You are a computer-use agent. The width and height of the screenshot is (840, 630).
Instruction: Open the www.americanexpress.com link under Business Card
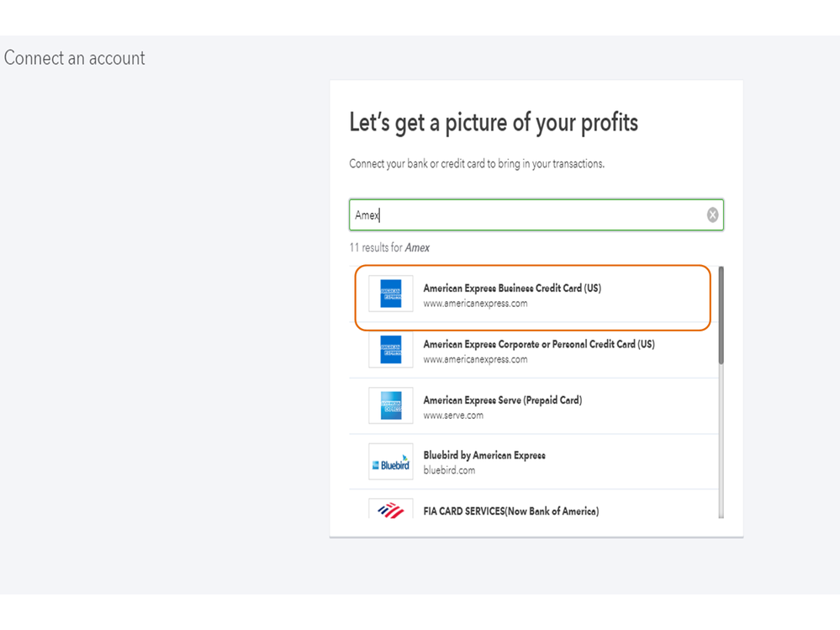[475, 304]
